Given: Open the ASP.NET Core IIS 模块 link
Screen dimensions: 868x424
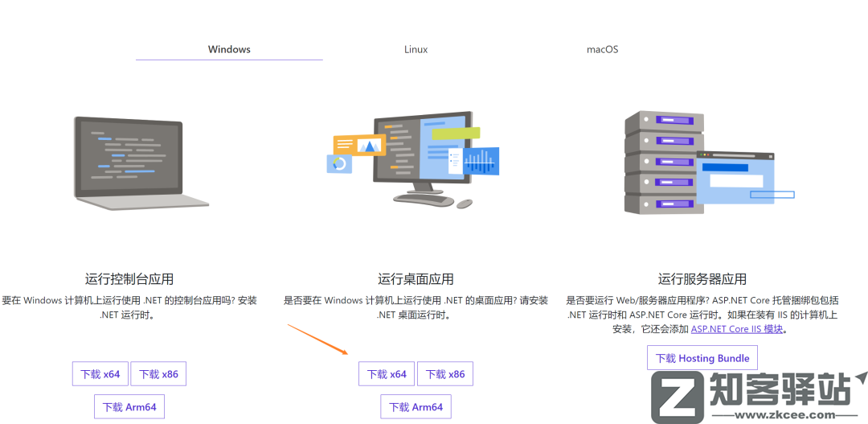Looking at the screenshot, I should pos(736,329).
